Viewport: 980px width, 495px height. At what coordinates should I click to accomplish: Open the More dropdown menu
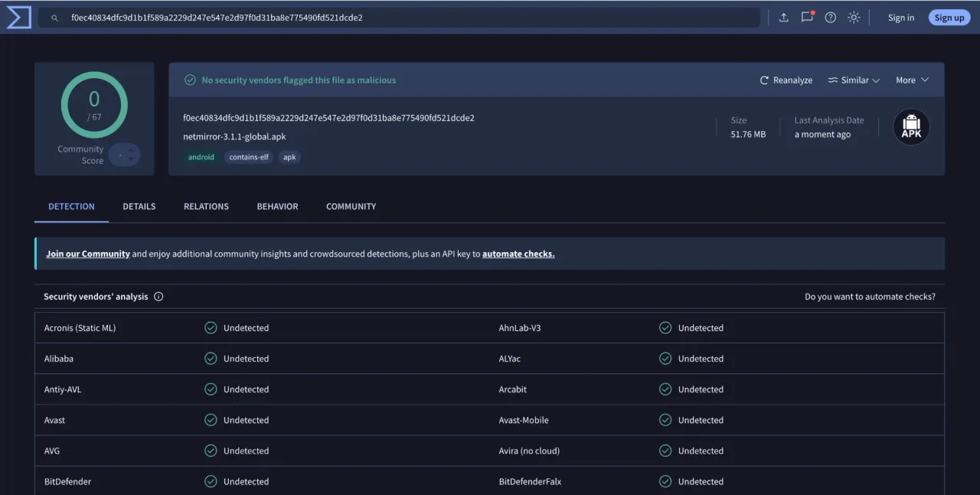(912, 80)
